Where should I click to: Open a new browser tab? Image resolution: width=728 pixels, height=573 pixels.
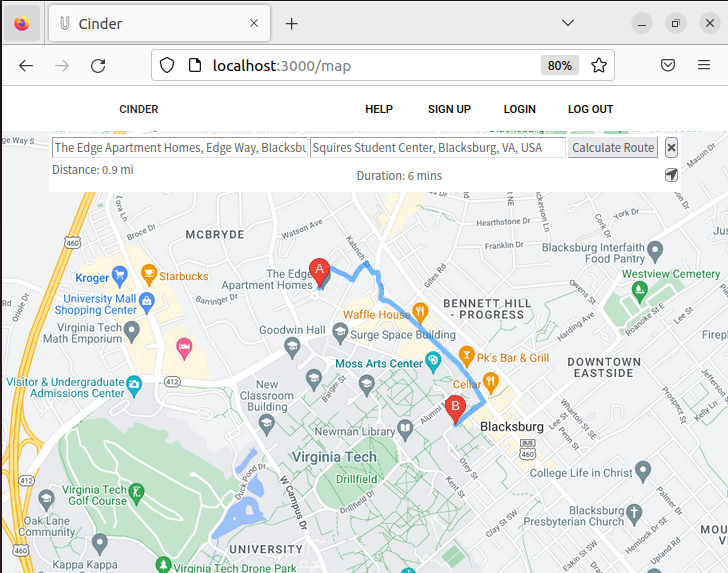click(x=291, y=24)
